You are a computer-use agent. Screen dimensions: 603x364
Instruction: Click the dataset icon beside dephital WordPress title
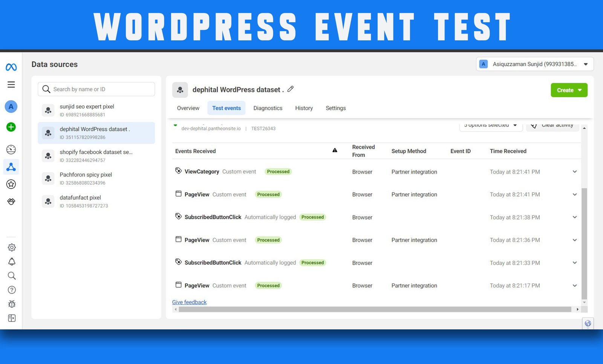tap(180, 90)
